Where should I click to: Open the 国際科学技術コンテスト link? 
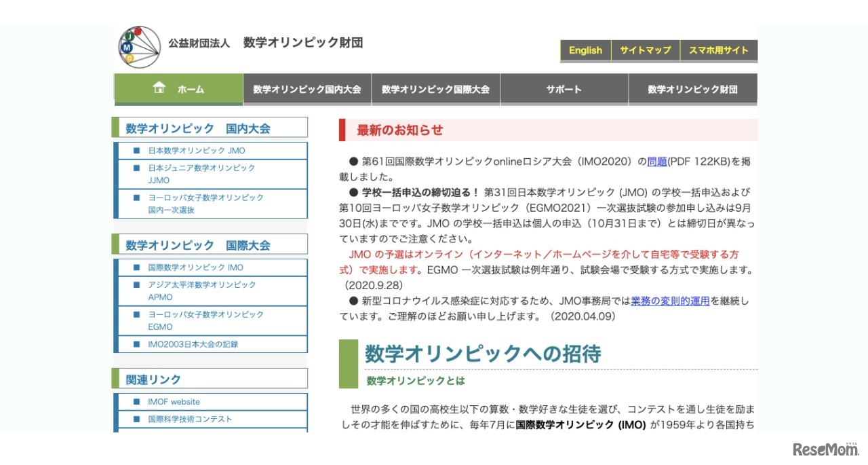tap(189, 419)
